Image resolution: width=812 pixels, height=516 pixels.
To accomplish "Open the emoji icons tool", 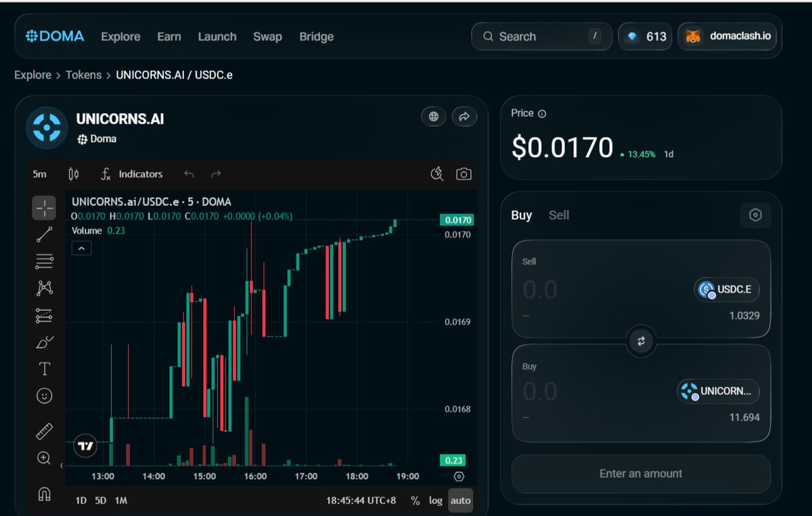I will tap(45, 396).
